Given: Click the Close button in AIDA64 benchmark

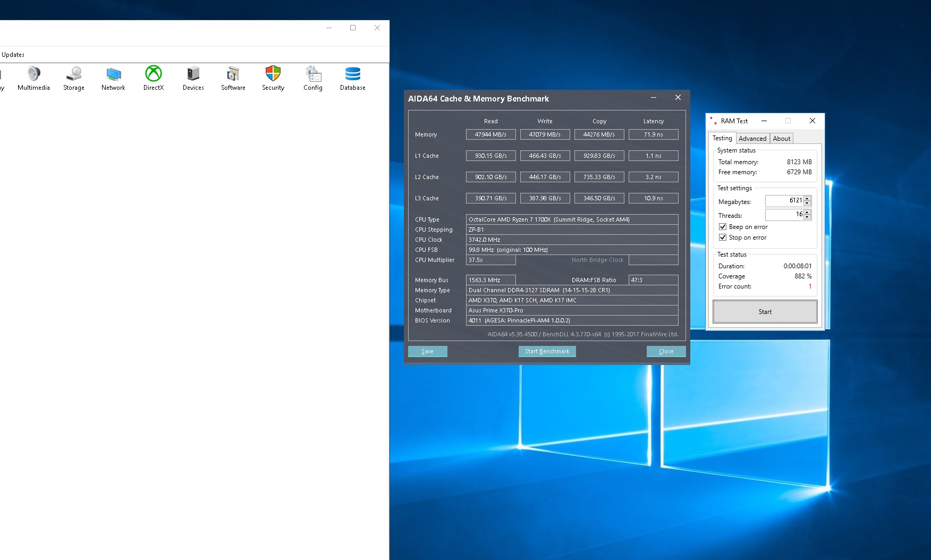Looking at the screenshot, I should click(666, 351).
